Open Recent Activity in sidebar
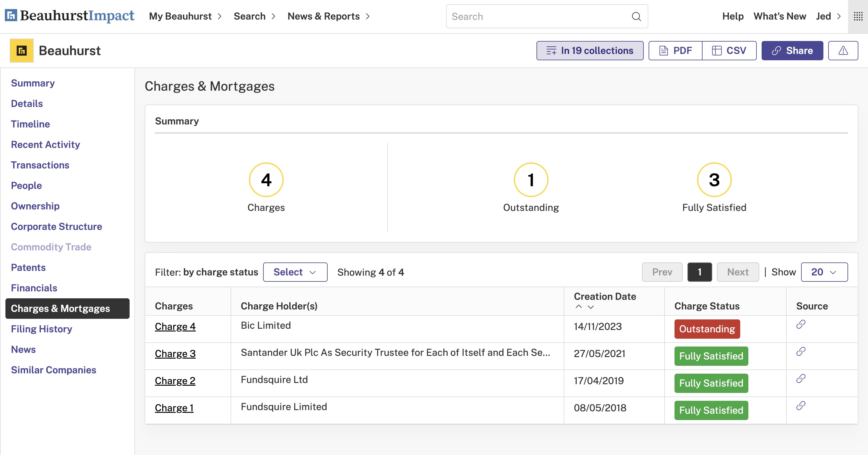This screenshot has height=455, width=868. tap(45, 144)
